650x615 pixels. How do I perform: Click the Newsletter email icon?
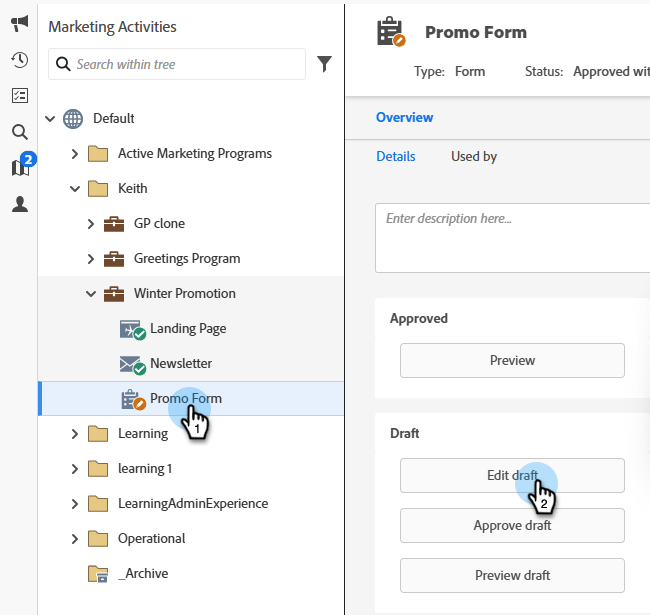click(x=132, y=364)
